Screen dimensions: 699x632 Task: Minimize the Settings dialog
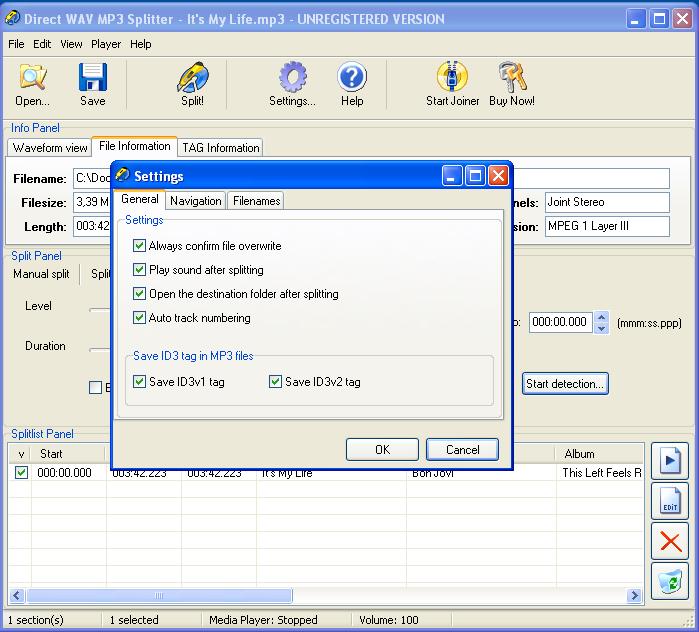point(452,176)
